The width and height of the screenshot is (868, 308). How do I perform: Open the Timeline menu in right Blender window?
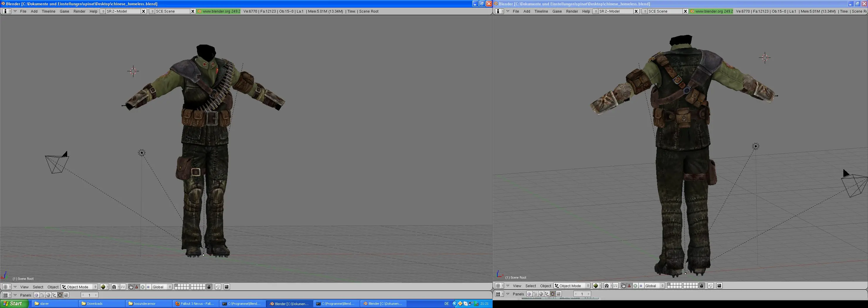pos(541,11)
